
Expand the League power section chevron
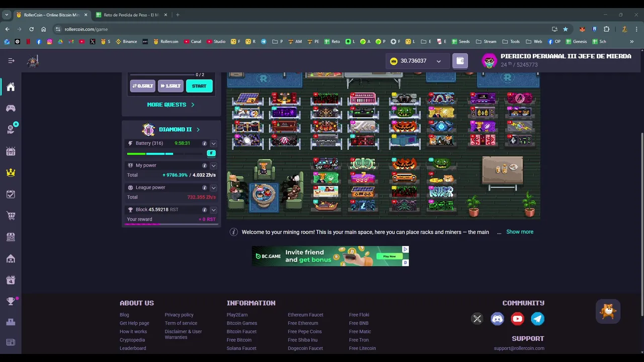[x=213, y=188]
